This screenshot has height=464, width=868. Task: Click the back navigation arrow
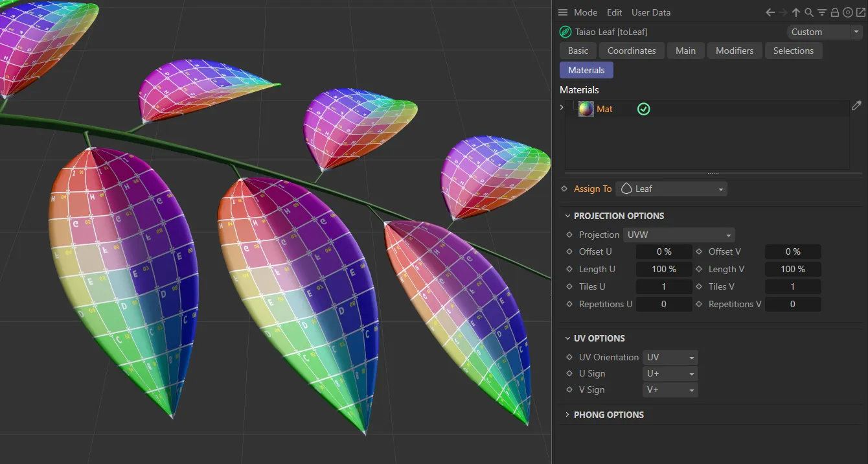770,12
